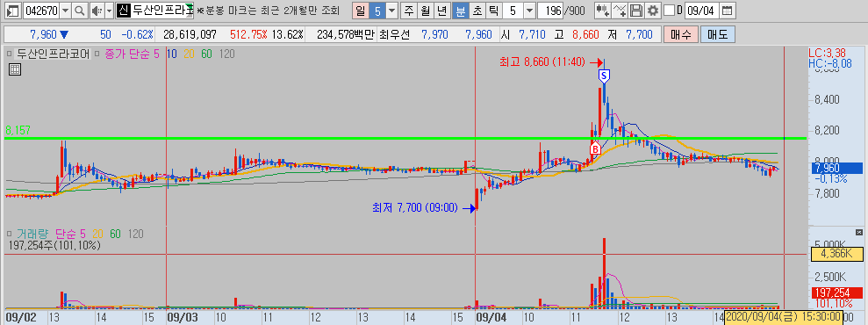Viewport: 868px width, 325px height.
Task: Open the dropdown next to 일 5
Action: pos(392,10)
